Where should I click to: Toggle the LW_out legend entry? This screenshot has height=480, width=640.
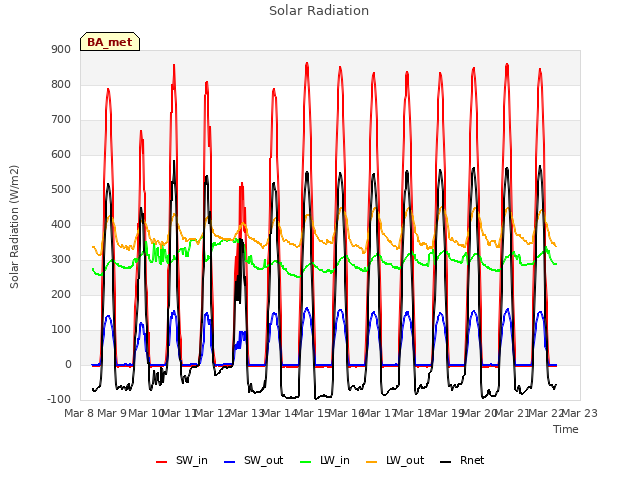395,460
